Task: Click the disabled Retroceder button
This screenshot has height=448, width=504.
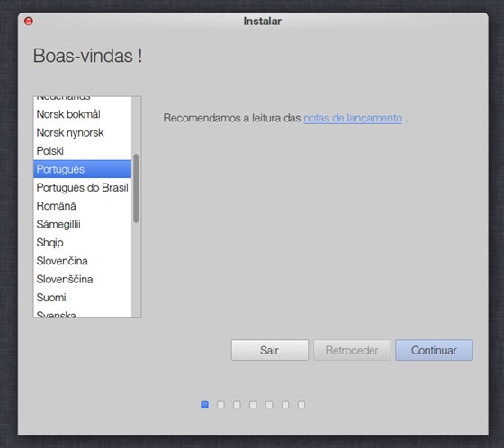Action: point(352,350)
